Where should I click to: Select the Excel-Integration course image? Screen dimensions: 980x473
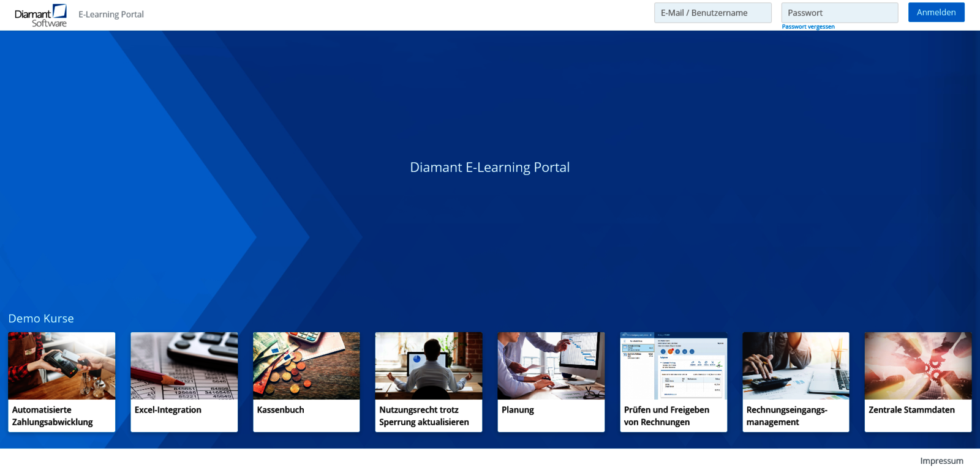184,366
